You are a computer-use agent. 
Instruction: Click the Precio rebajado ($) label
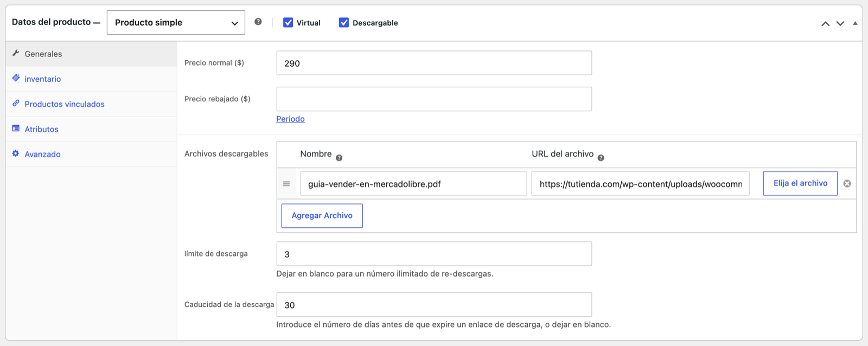218,99
